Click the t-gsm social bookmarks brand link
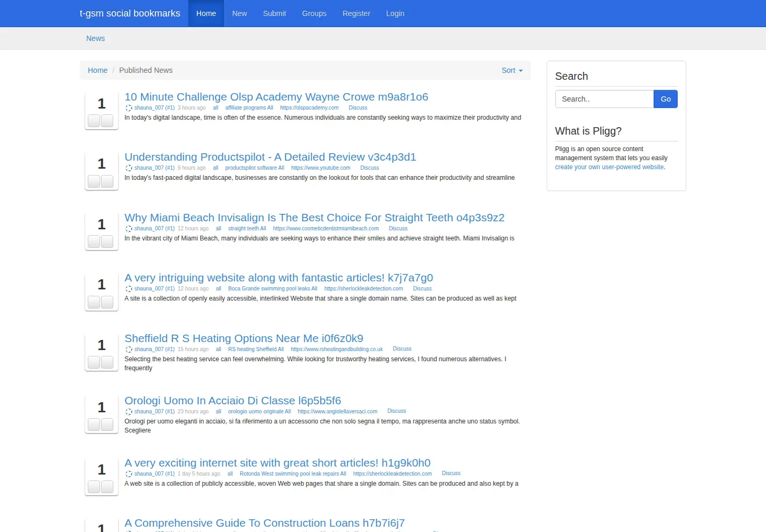 click(x=130, y=13)
